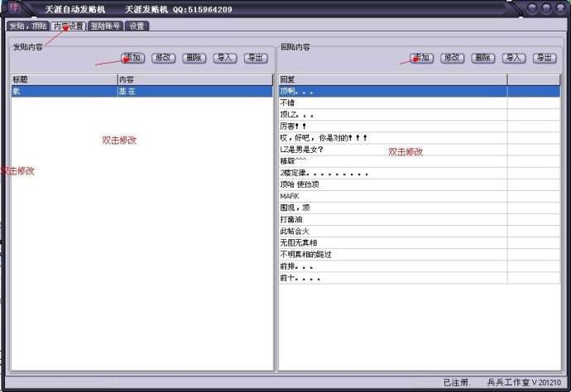Viewport: 571px width, 392px height.
Task: Select the reply row 此帖会火
Action: click(x=420, y=231)
